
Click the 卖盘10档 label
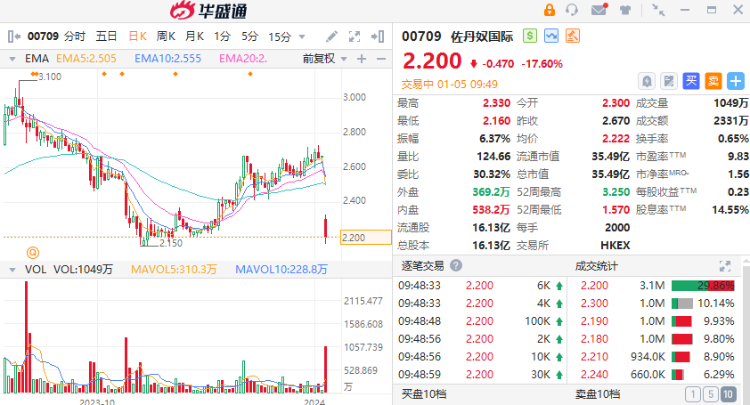pyautogui.click(x=597, y=394)
